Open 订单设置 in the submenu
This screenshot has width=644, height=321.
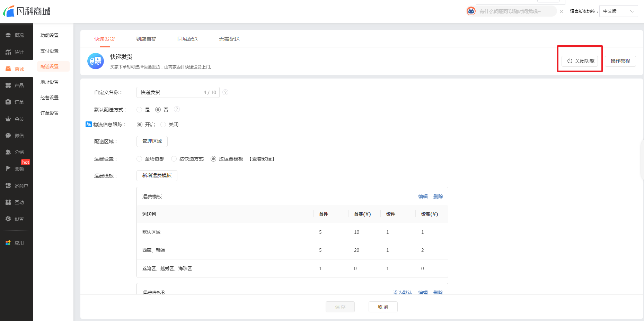pyautogui.click(x=50, y=113)
